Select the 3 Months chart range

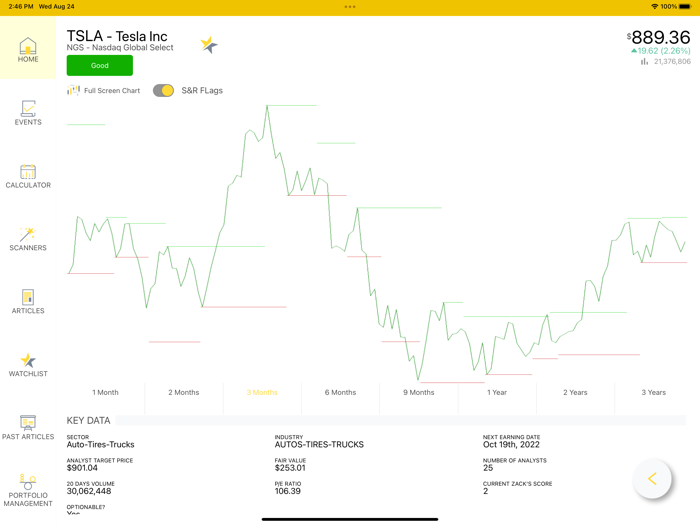coord(262,392)
